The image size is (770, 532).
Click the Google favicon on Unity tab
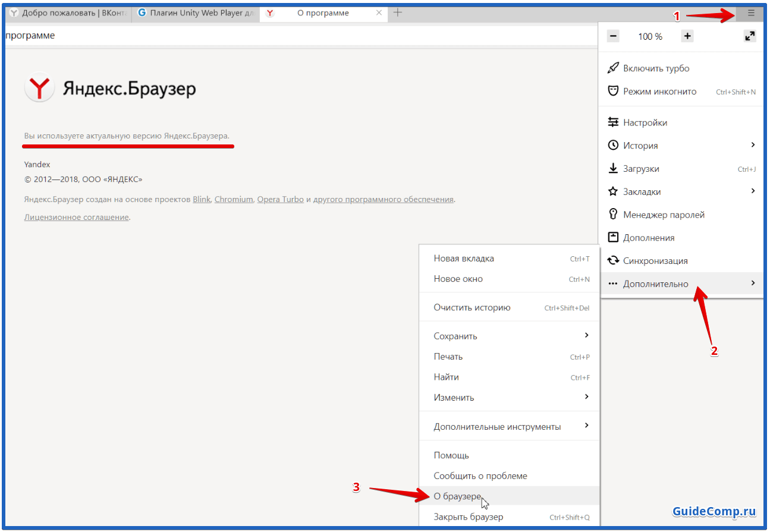pyautogui.click(x=142, y=12)
